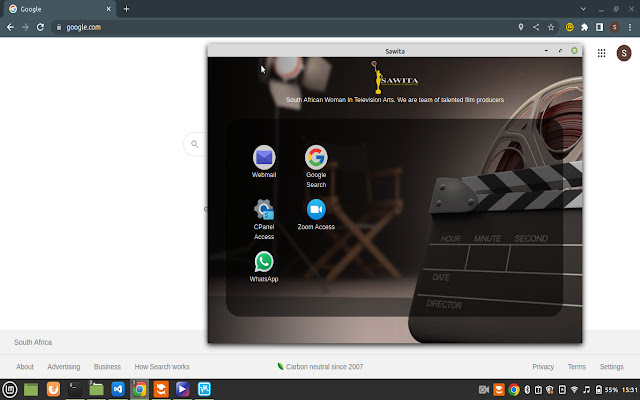Open the Chrome side panel

click(x=599, y=27)
